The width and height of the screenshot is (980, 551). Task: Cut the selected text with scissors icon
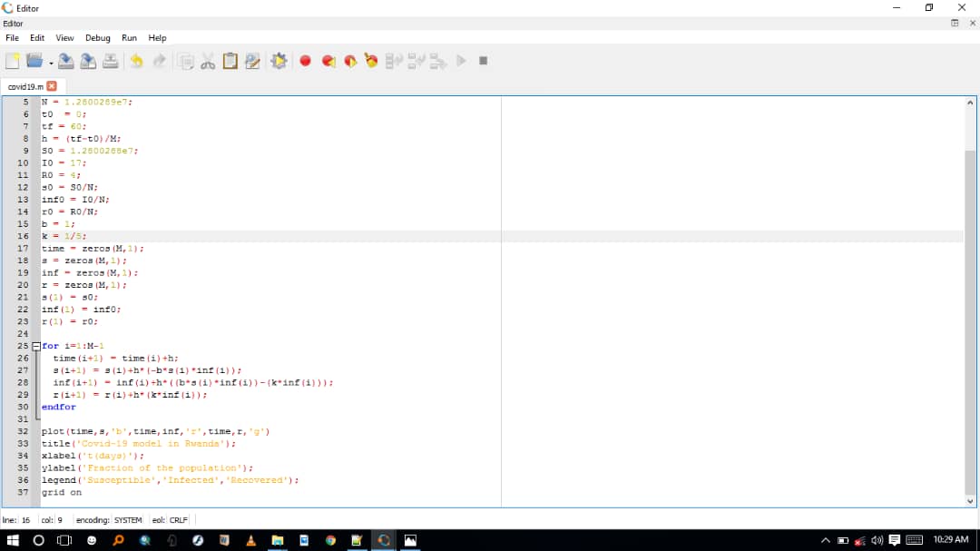coord(208,61)
